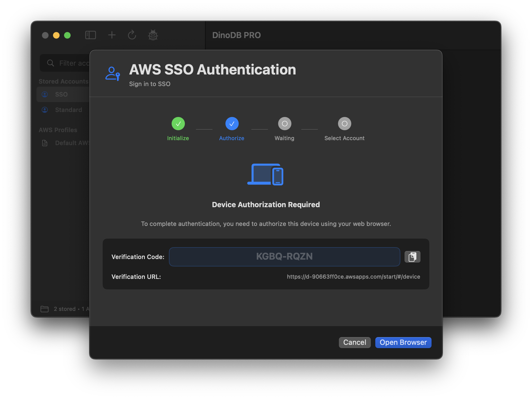Click the yellow minimize window button

(56, 35)
